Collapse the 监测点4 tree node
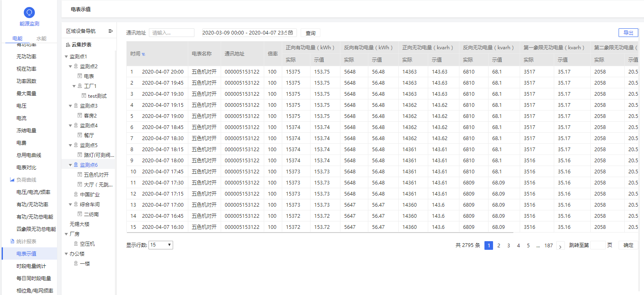Image resolution: width=644 pixels, height=295 pixels. (71, 125)
